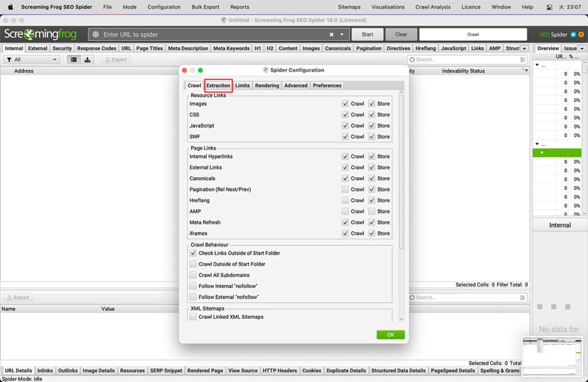Open the Inlinks bottom tab

click(45, 371)
